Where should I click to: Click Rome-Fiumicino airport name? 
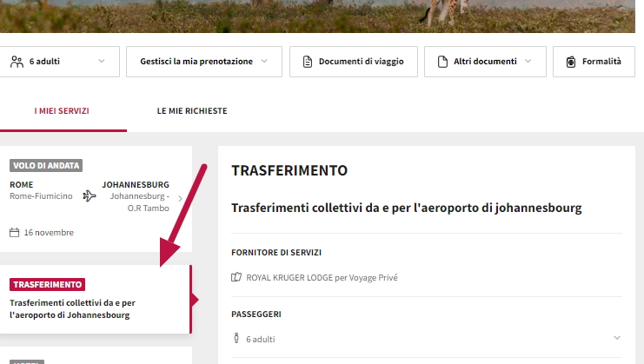pos(41,196)
